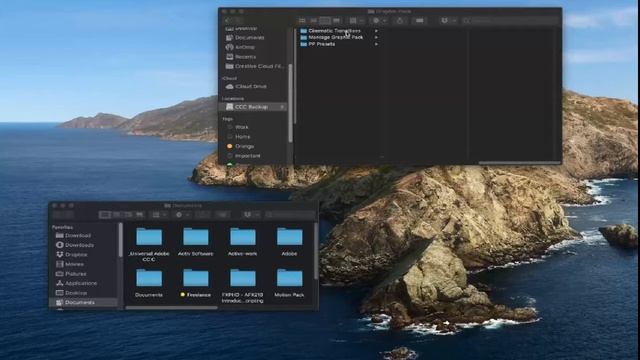
Task: Select Universal Adobe CC folder icon
Action: (x=149, y=237)
